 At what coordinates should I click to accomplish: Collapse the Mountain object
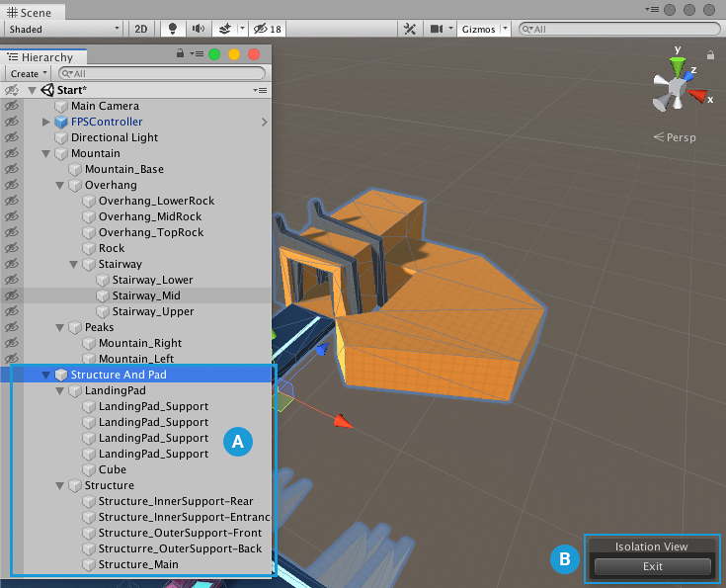tap(45, 153)
